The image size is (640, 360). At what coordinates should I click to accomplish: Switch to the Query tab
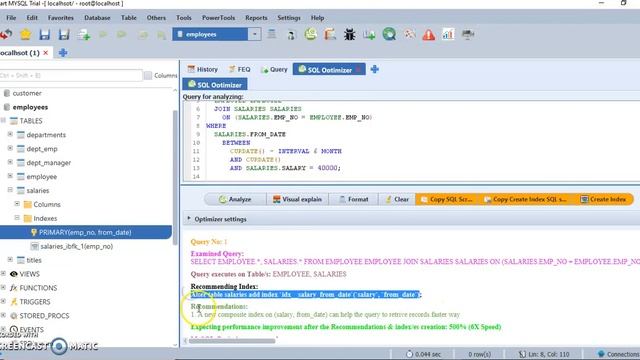point(274,69)
